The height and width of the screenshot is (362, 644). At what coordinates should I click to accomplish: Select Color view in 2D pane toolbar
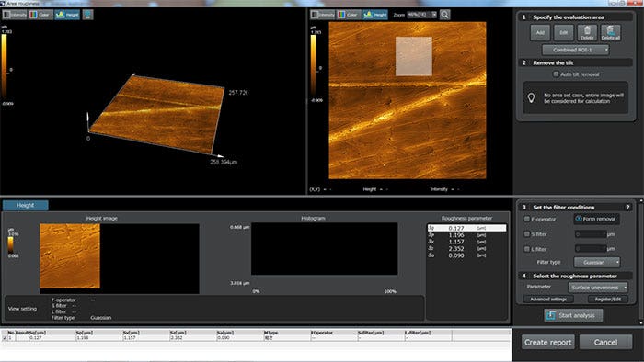click(x=349, y=15)
